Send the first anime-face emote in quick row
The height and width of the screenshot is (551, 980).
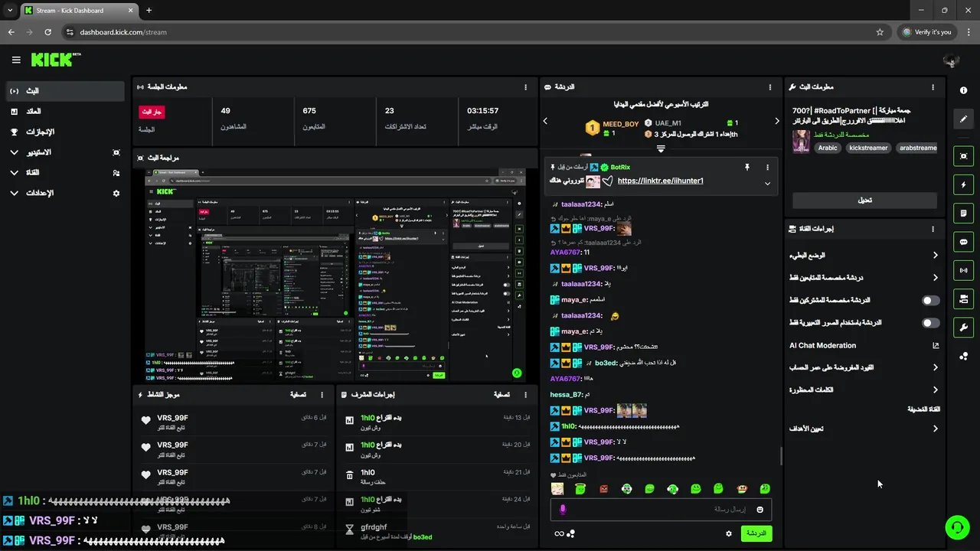point(557,488)
